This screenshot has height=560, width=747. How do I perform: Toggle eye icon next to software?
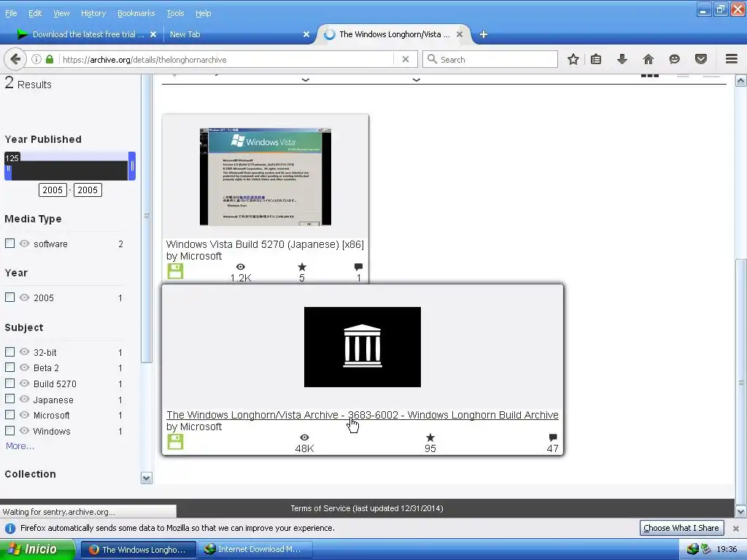point(24,244)
